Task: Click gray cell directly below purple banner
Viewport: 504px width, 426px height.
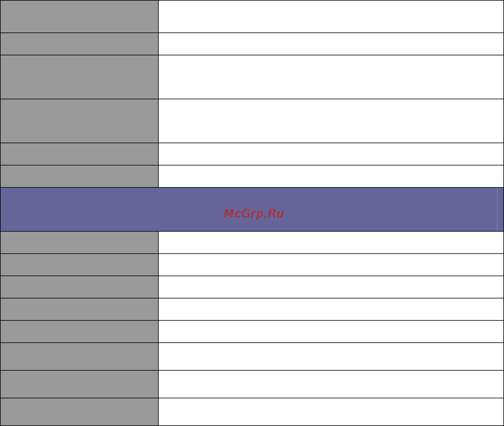Action: pos(79,242)
